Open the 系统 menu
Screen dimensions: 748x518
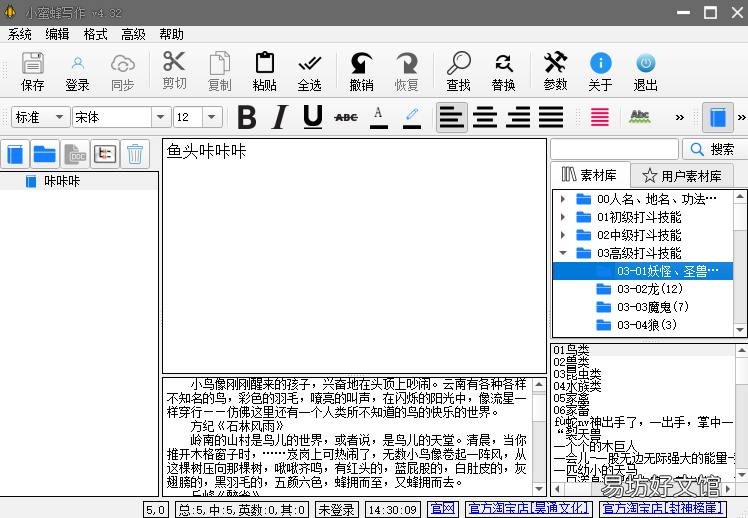[x=20, y=34]
